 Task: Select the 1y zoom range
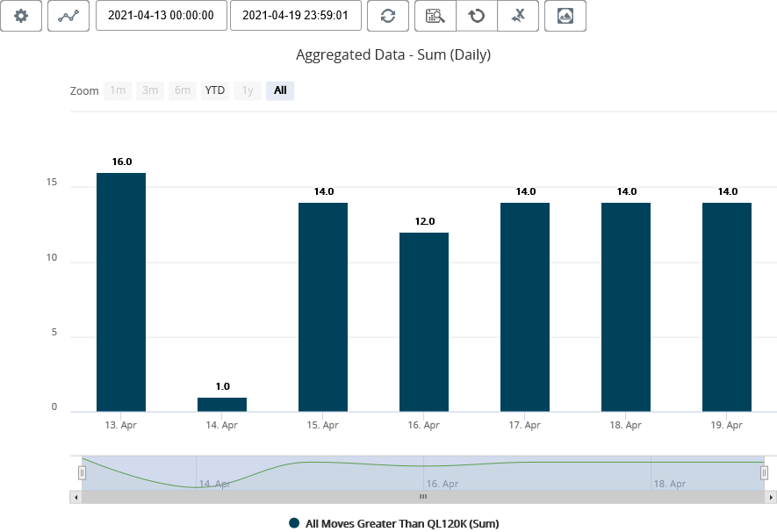point(248,90)
